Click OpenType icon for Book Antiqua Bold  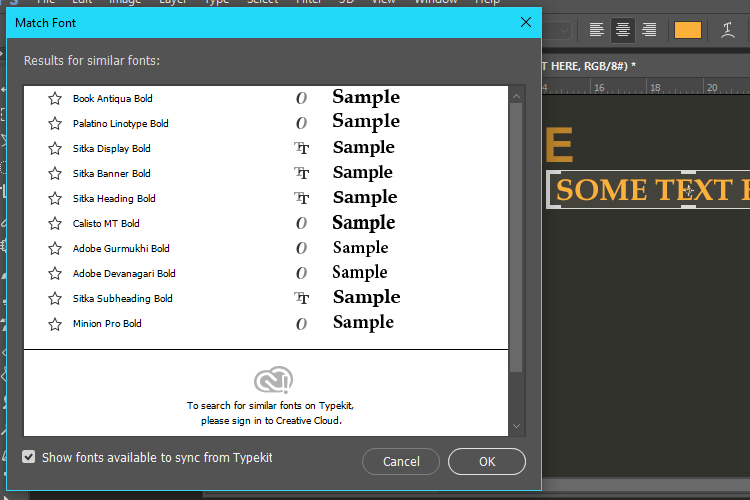click(301, 98)
